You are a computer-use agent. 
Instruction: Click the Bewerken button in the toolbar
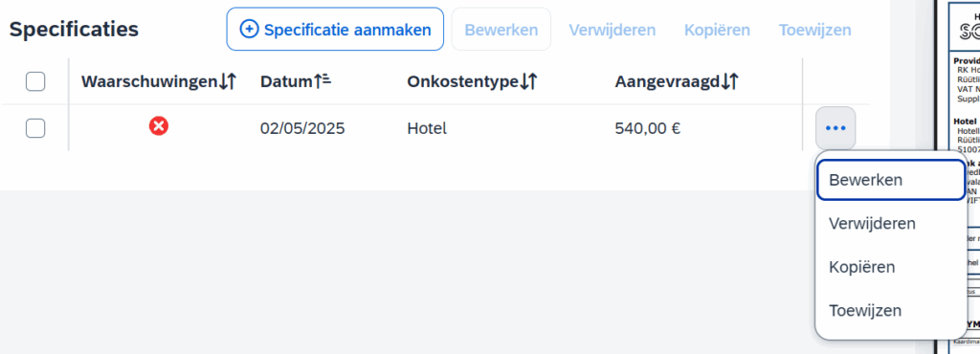coord(501,30)
